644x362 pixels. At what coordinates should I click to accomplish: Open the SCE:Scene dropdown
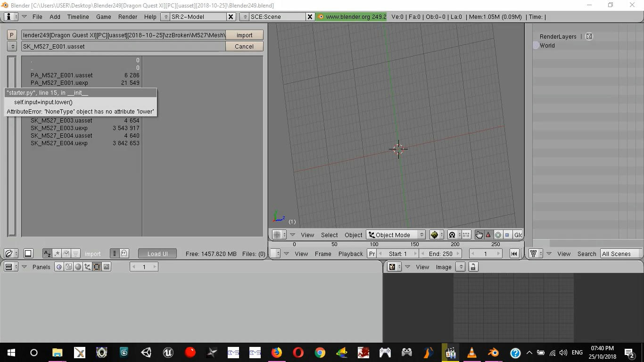pos(245,16)
